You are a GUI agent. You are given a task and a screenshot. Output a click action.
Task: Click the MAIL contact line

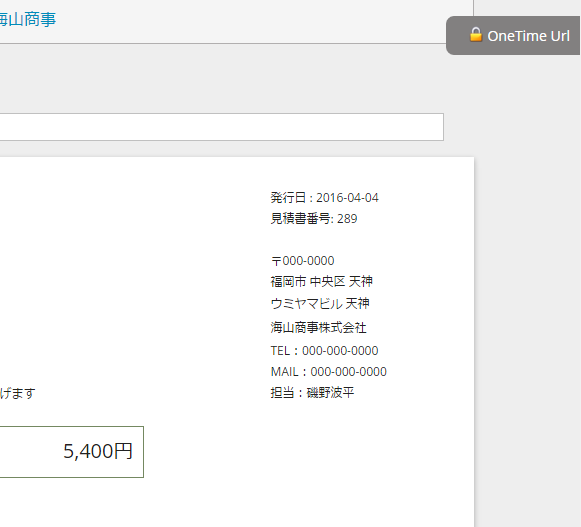pyautogui.click(x=329, y=372)
